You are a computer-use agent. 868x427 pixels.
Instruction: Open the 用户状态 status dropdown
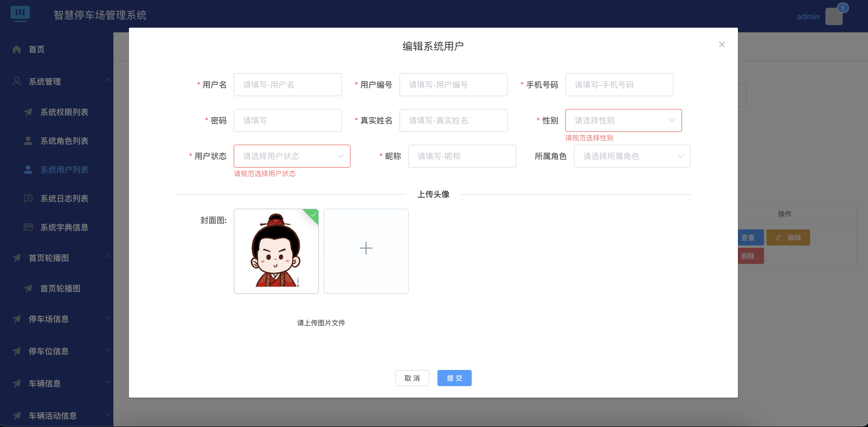click(x=292, y=156)
